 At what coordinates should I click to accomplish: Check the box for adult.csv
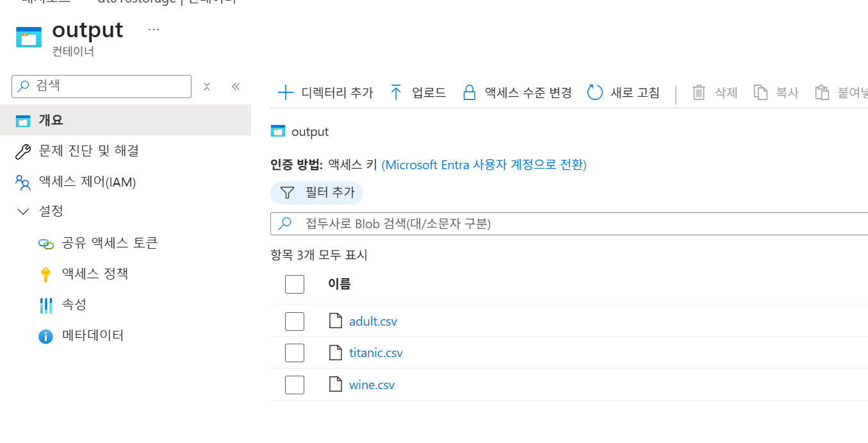tap(295, 321)
